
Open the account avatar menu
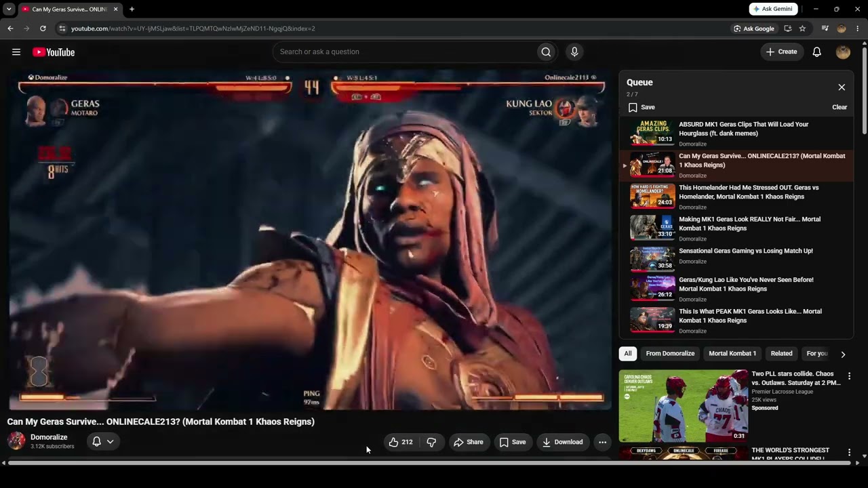[x=843, y=52]
